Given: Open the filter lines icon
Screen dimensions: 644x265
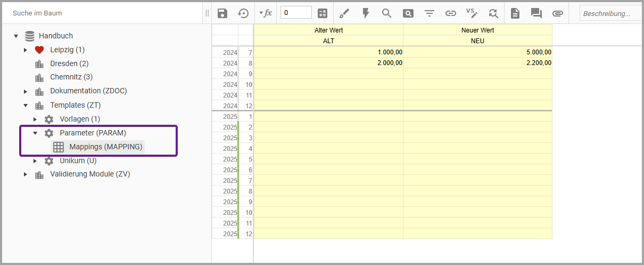Looking at the screenshot, I should (430, 13).
